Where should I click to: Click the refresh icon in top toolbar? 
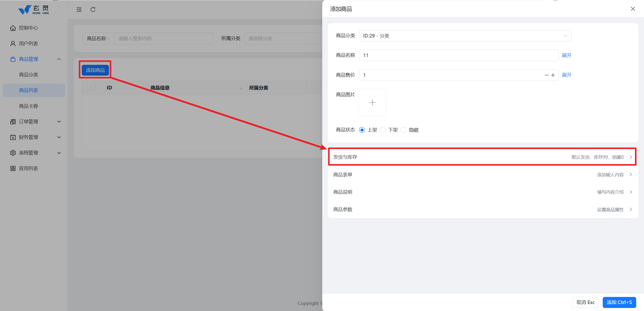(x=93, y=10)
